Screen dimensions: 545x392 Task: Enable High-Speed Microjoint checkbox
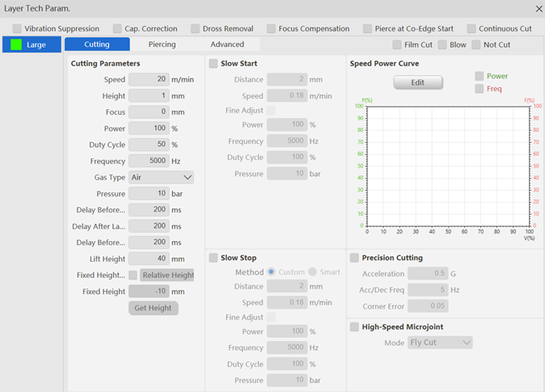click(x=355, y=327)
